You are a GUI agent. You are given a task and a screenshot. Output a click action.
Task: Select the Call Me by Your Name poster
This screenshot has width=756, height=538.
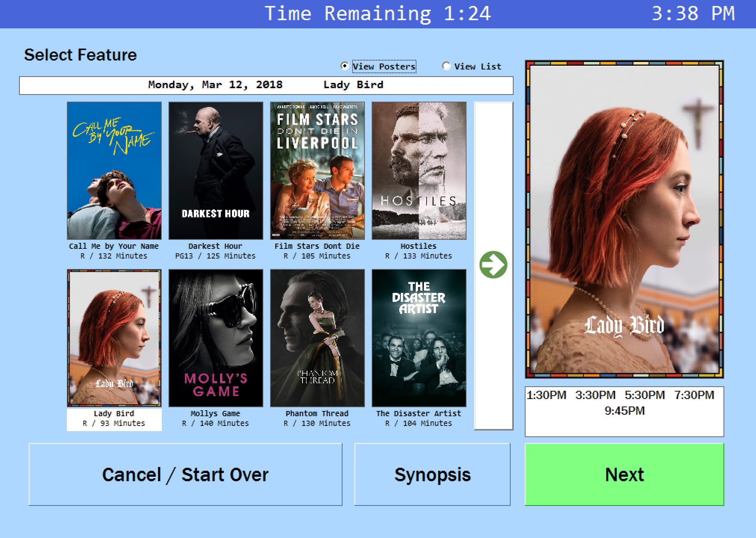coord(114,171)
